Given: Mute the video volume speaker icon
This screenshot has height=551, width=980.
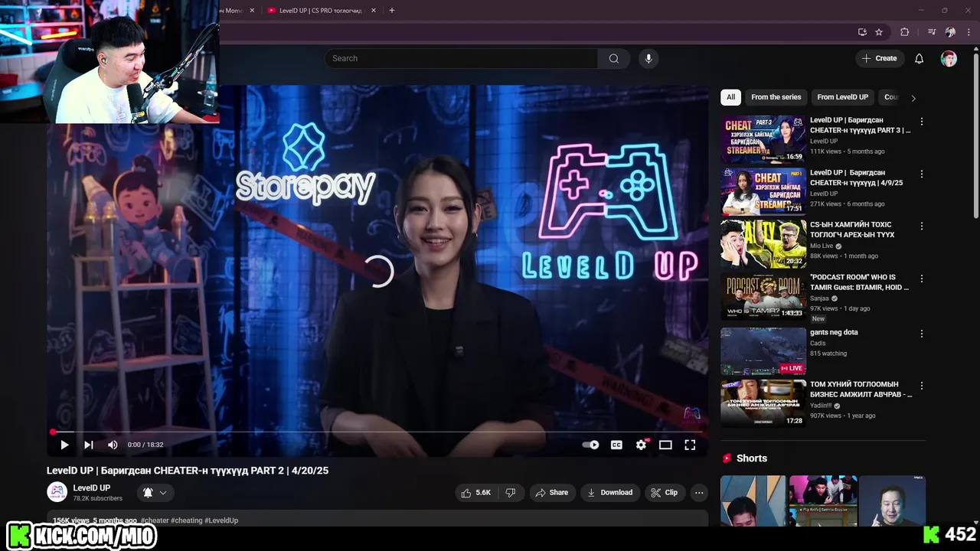Looking at the screenshot, I should click(113, 445).
